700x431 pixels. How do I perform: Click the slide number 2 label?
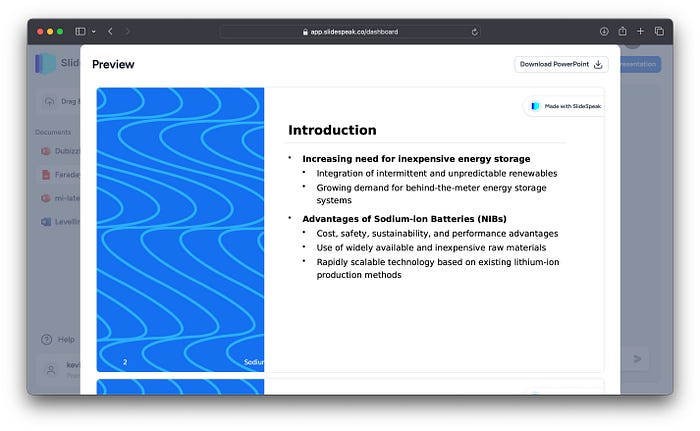coord(125,362)
